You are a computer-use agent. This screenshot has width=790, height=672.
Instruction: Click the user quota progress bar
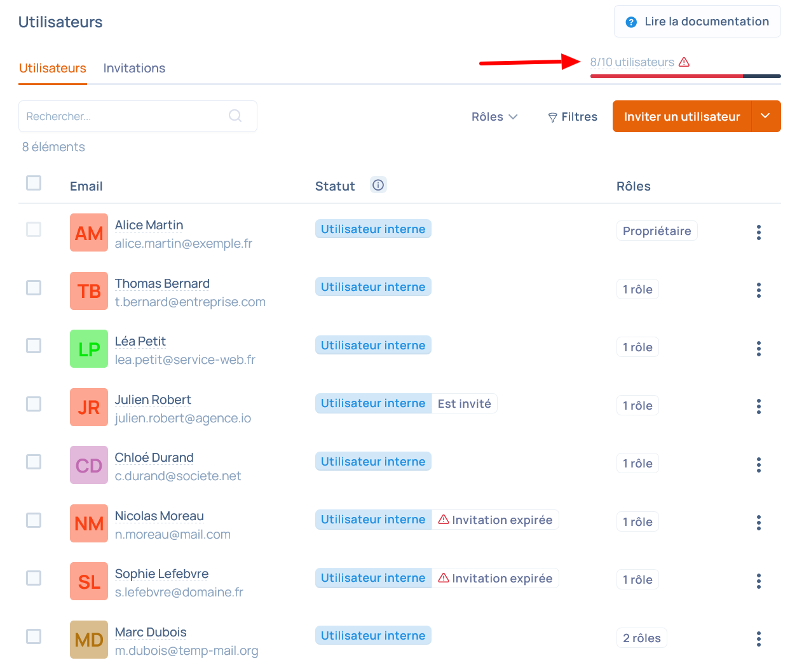pyautogui.click(x=685, y=76)
